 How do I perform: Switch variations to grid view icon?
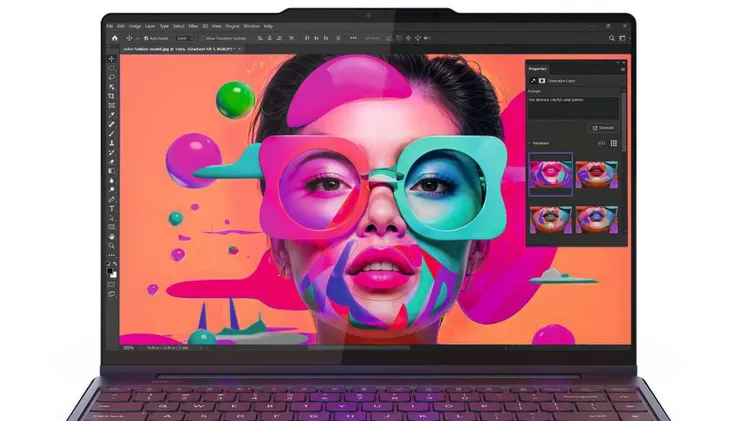[614, 143]
